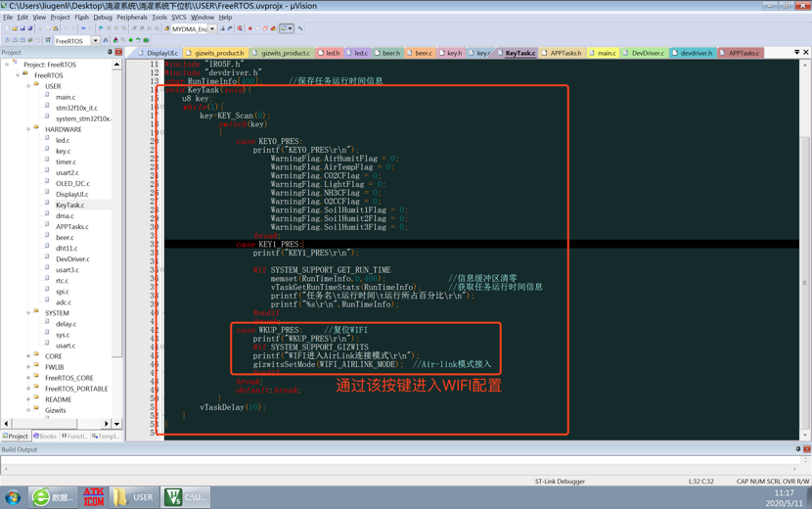Click the Batch Build icon
Viewport: 812px width, 509px height.
30,40
